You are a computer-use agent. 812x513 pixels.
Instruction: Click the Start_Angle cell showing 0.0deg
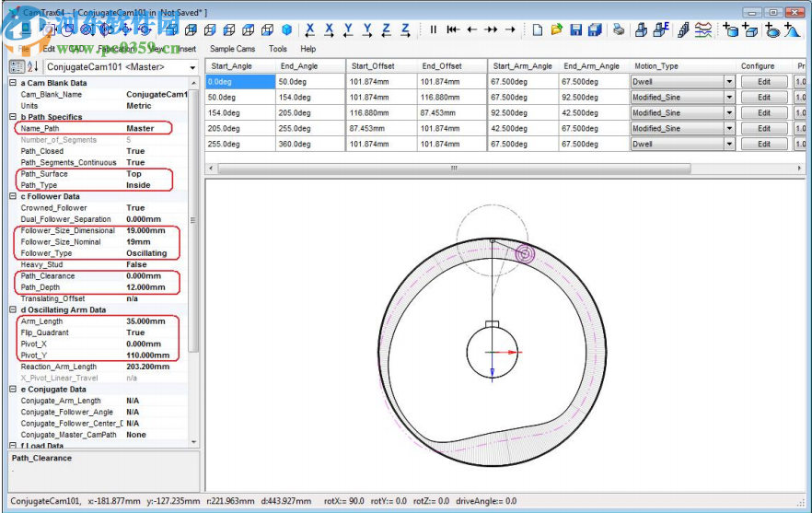click(239, 82)
